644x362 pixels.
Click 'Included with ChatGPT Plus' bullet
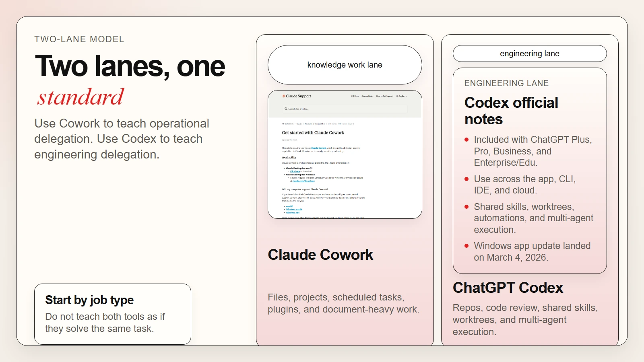tap(533, 151)
